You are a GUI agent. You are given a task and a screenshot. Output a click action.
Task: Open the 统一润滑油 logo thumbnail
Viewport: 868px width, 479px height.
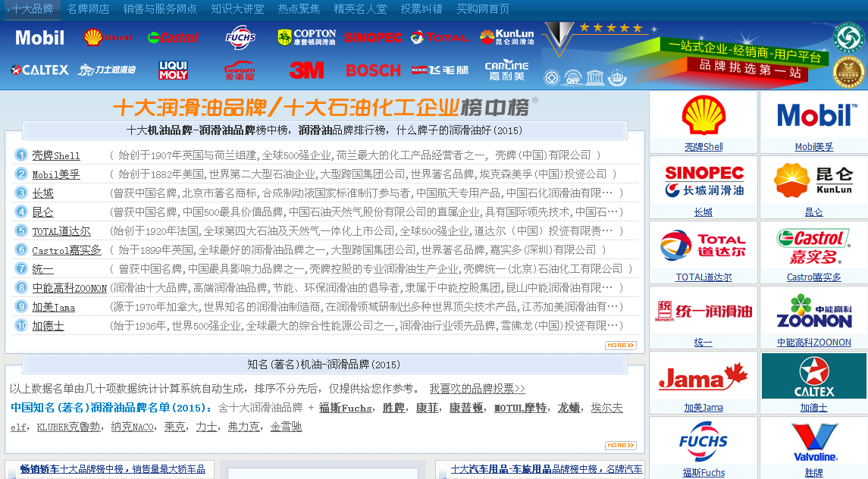coord(703,312)
